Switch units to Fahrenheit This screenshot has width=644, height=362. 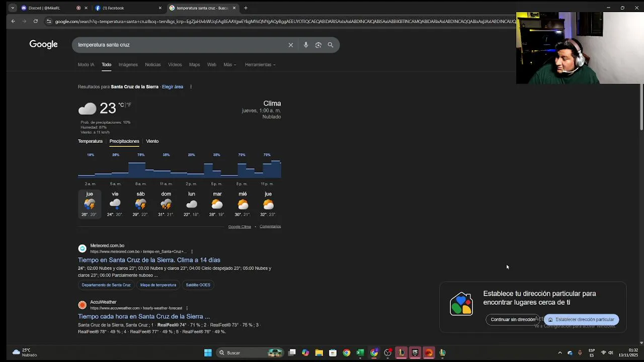tap(129, 105)
